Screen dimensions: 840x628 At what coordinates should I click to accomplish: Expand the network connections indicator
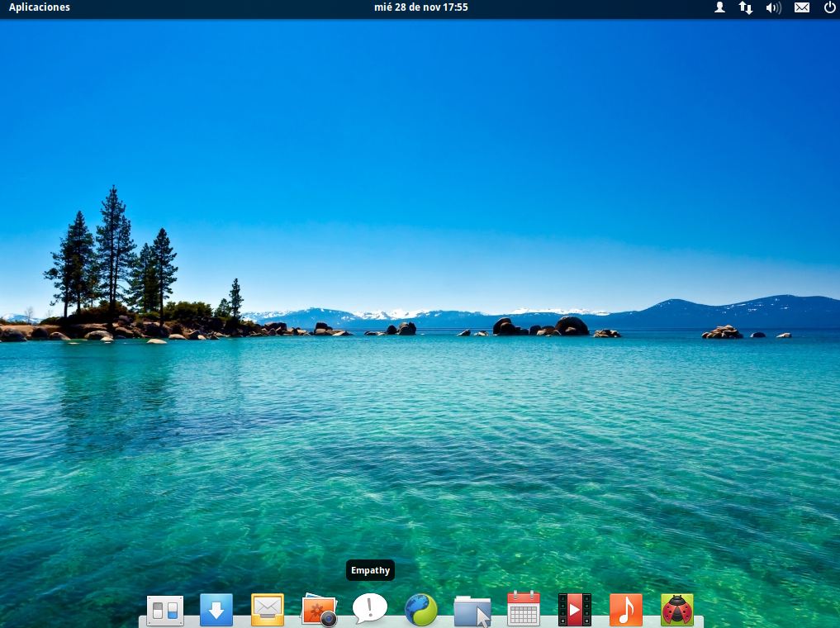tap(745, 7)
